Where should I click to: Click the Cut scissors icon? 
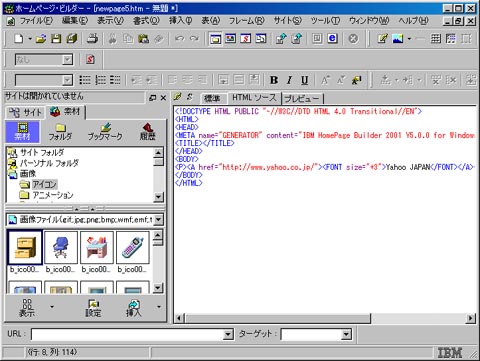pyautogui.click(x=113, y=39)
